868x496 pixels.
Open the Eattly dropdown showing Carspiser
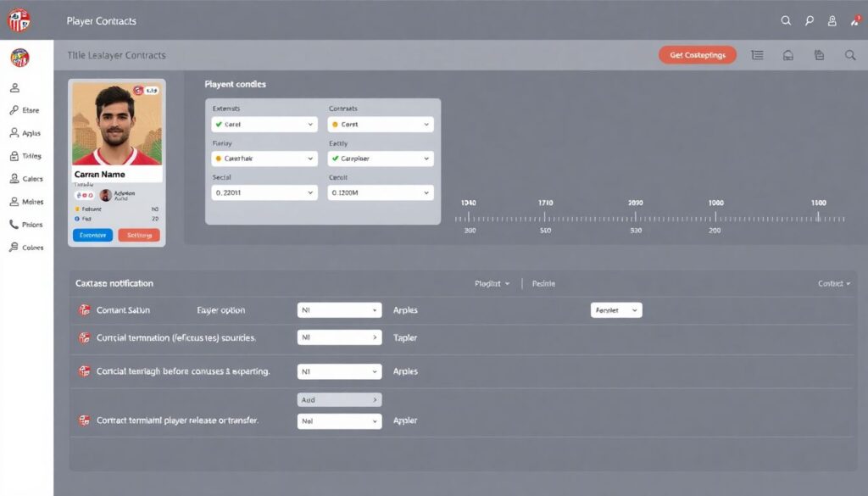pyautogui.click(x=381, y=159)
